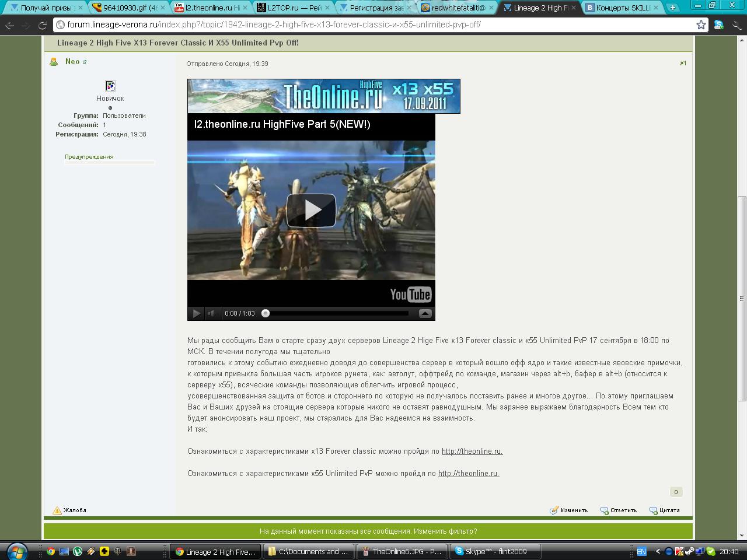The height and width of the screenshot is (560, 747).
Task: Reload the current forum page
Action: (42, 25)
